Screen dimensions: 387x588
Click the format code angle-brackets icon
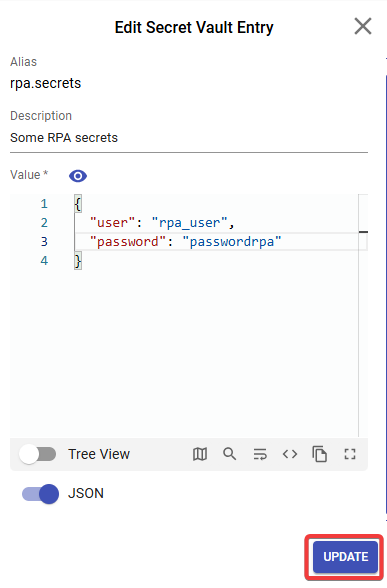click(290, 454)
